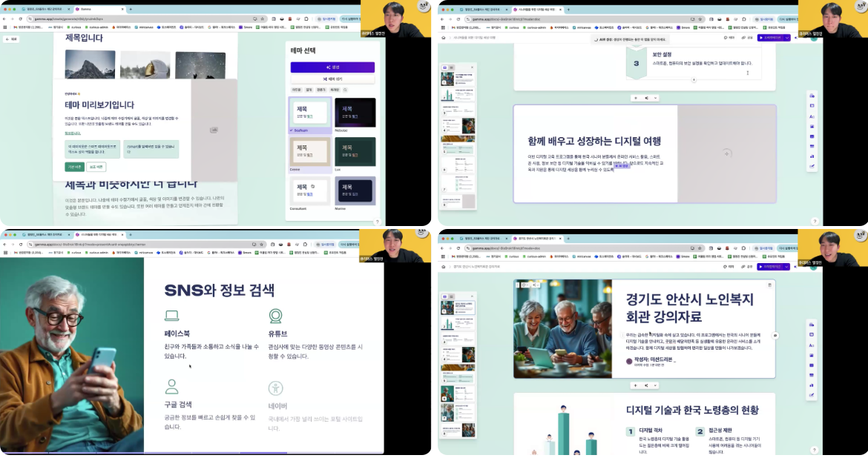This screenshot has width=868, height=458.
Task: Expand present dropdown arrow in bottom-right window
Action: click(786, 267)
